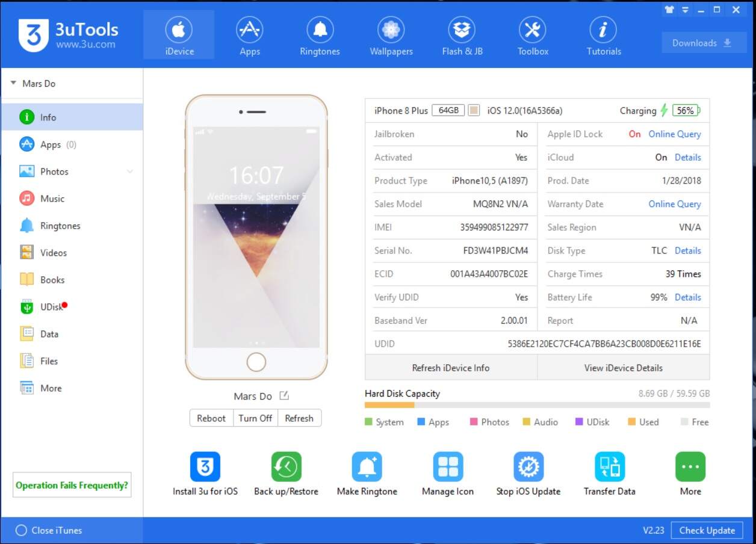
Task: Open the Tutorials tab
Action: tap(604, 35)
